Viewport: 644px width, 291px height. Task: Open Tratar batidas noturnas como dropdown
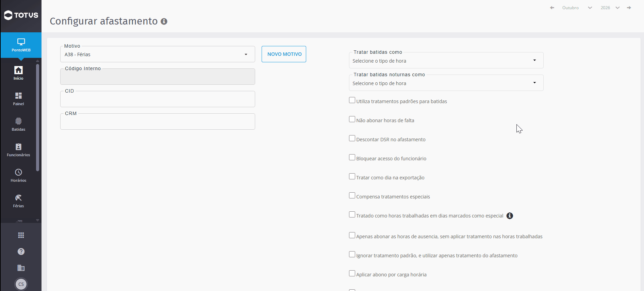(446, 83)
